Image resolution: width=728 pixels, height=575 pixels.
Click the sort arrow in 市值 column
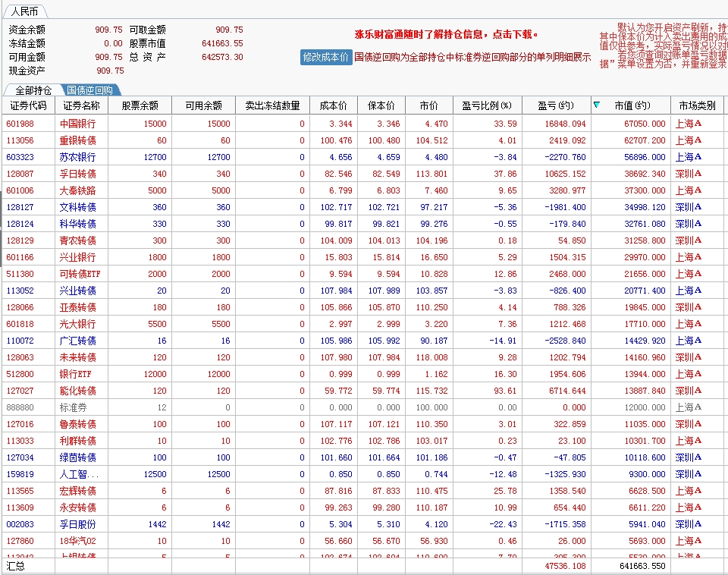[597, 105]
